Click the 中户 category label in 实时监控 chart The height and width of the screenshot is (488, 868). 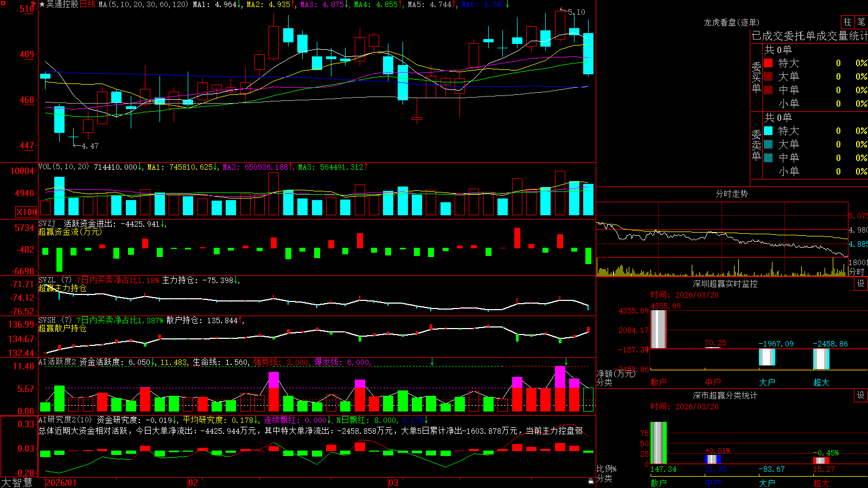click(x=713, y=382)
